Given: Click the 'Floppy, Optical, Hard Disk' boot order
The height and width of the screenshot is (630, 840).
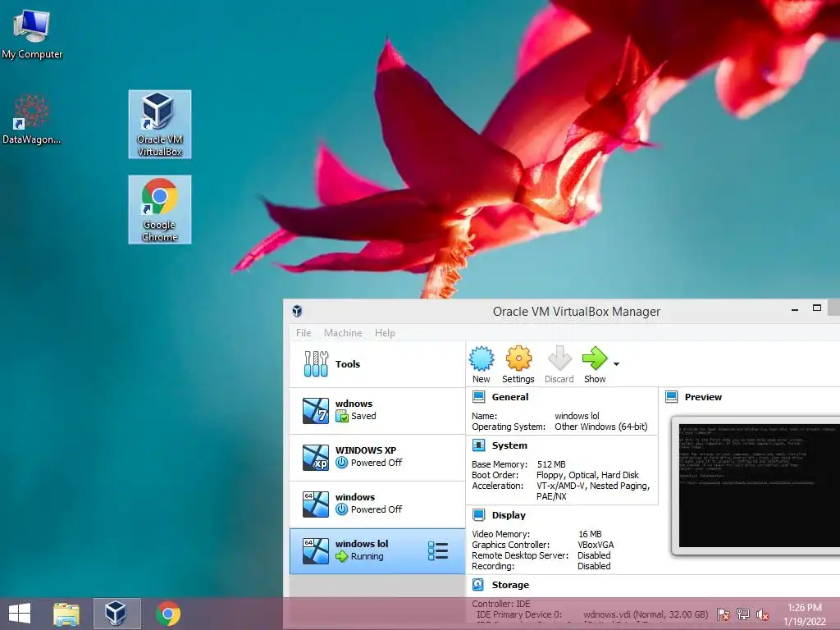Looking at the screenshot, I should click(x=587, y=475).
